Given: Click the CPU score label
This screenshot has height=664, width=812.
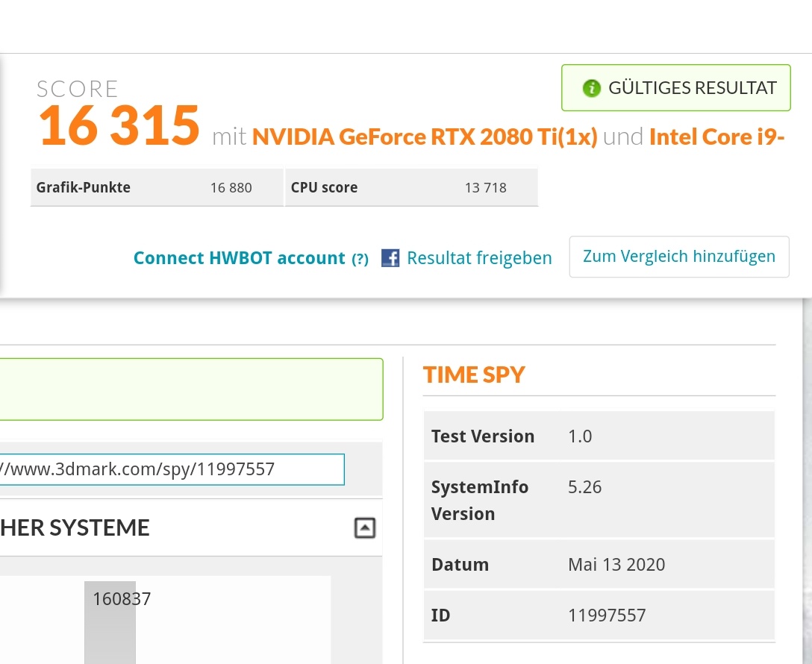Looking at the screenshot, I should [x=324, y=187].
